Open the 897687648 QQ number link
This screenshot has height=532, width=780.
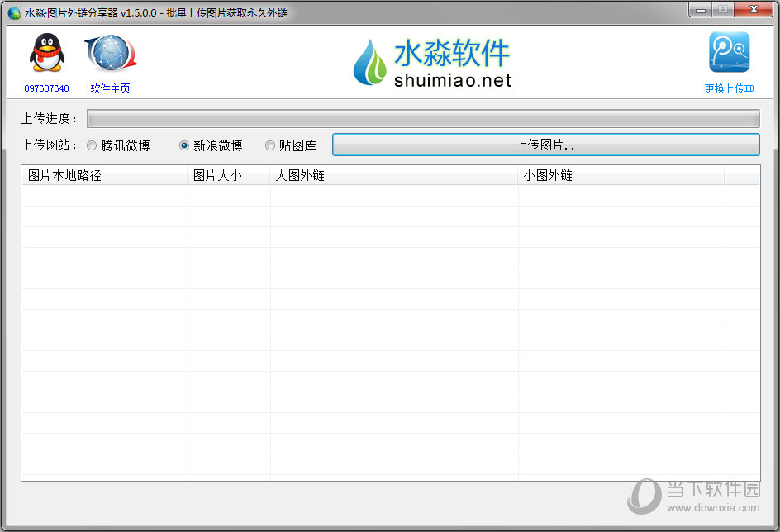tap(47, 88)
